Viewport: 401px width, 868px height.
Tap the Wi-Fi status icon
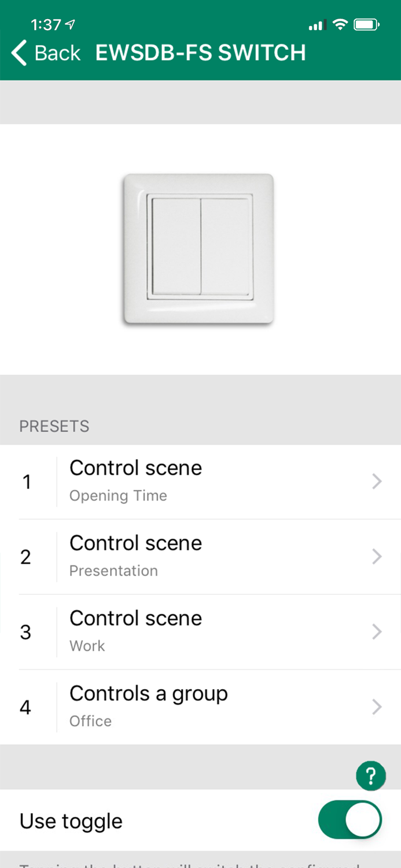pos(339,25)
